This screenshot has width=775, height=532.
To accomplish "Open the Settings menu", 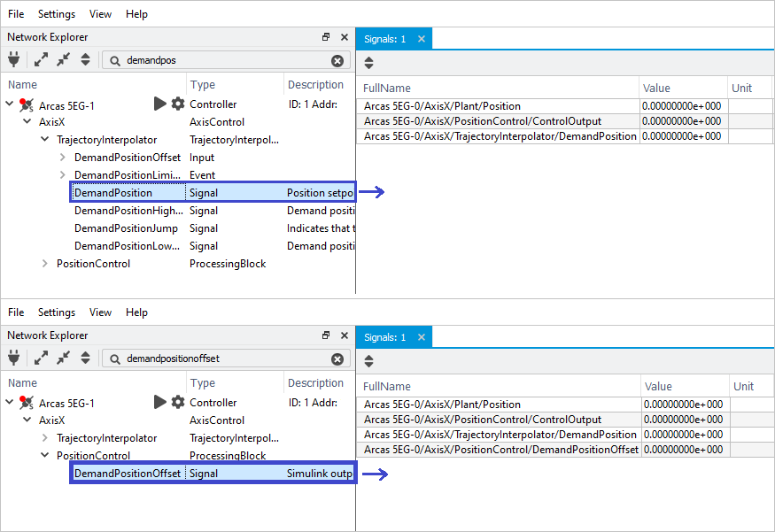I will (x=56, y=13).
